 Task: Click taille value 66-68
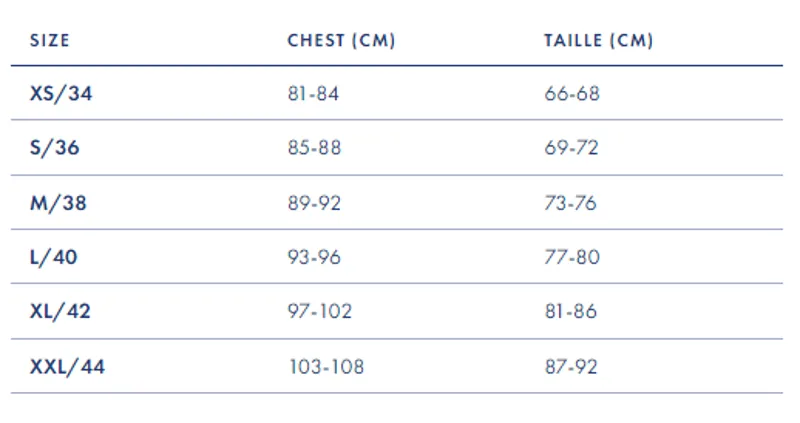coord(572,94)
